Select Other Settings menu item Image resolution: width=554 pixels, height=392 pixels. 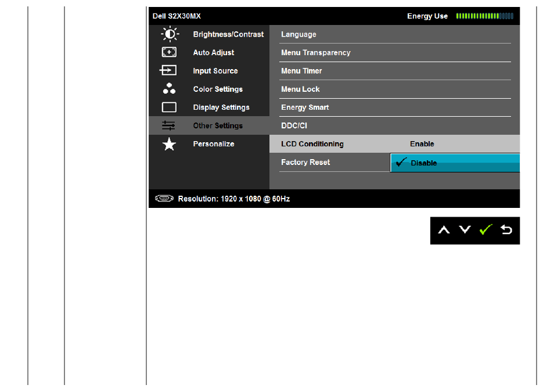click(x=209, y=125)
